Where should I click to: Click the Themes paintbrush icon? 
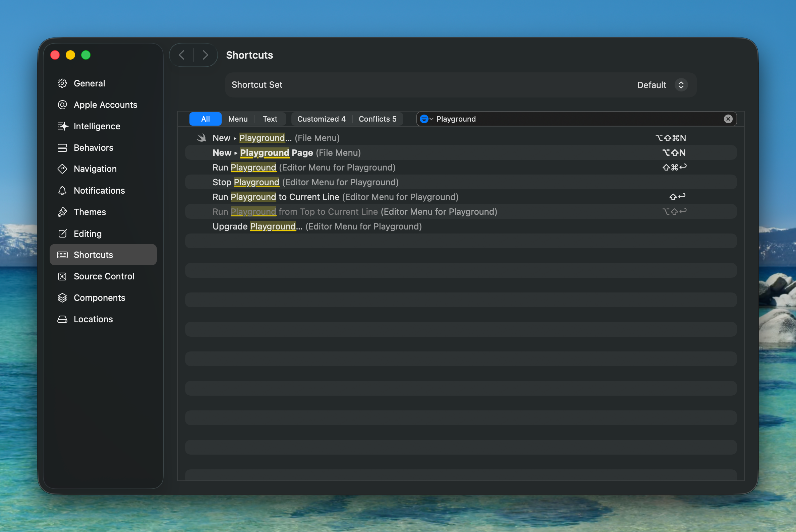pyautogui.click(x=62, y=212)
